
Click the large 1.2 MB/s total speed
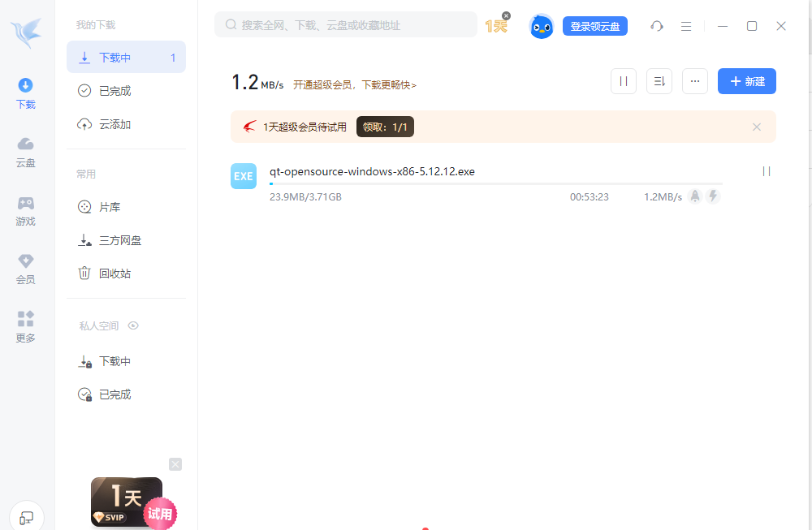point(257,82)
